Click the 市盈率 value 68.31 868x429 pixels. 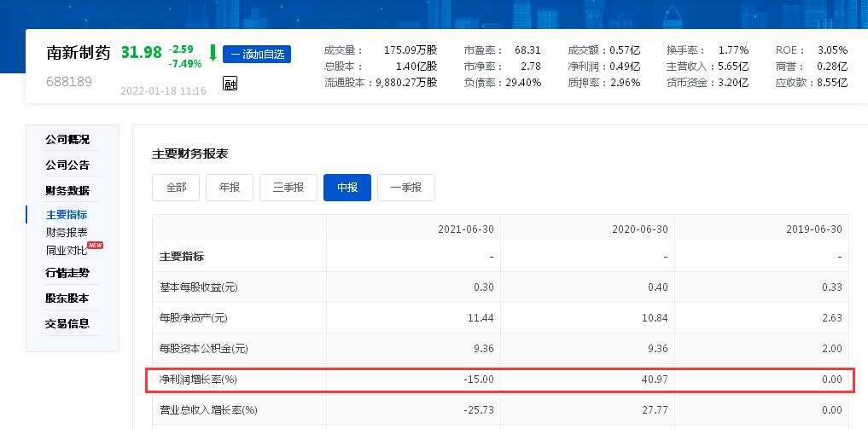point(527,50)
